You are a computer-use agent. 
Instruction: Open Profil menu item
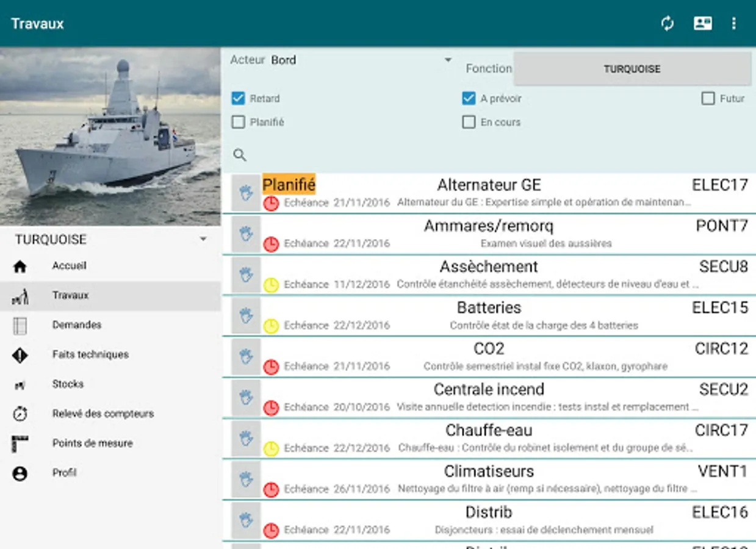click(110, 473)
